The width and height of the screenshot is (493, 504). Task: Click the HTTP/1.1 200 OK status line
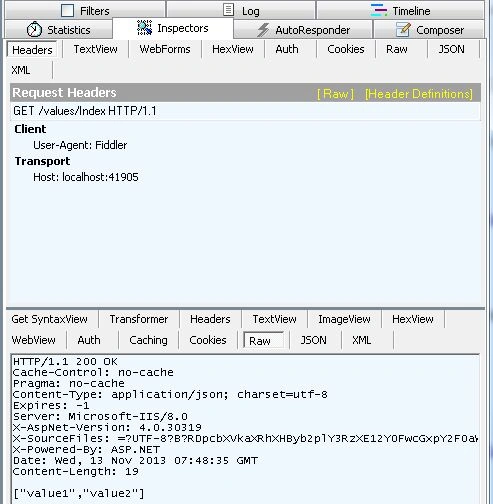click(65, 362)
